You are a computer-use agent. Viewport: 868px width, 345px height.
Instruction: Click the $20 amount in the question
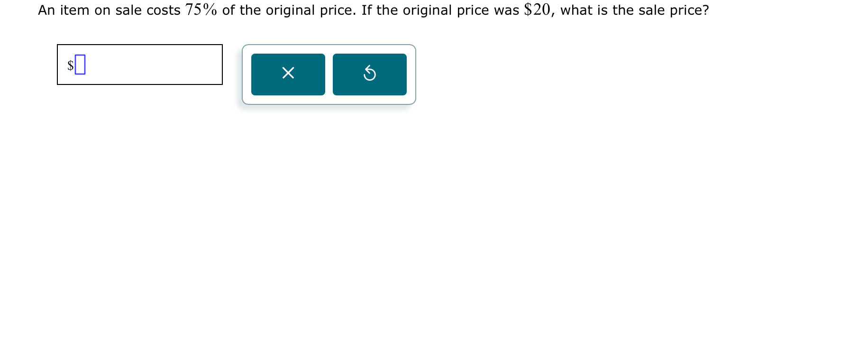(538, 9)
